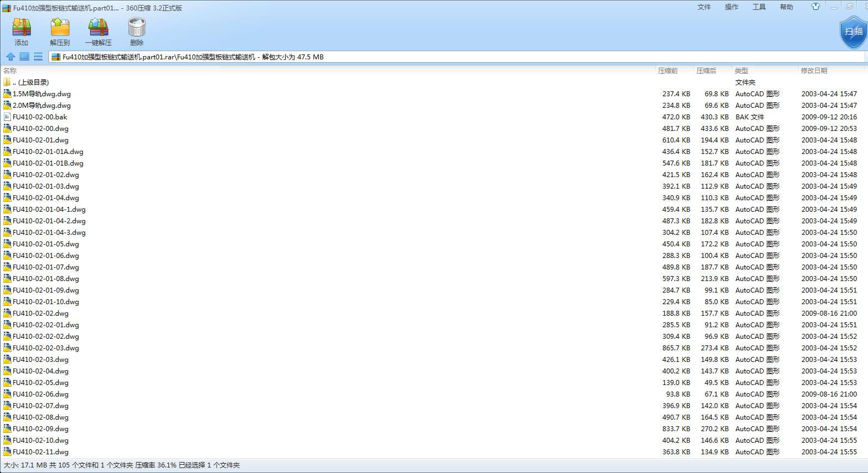Select file FU410-02-06.dwg

(41, 394)
